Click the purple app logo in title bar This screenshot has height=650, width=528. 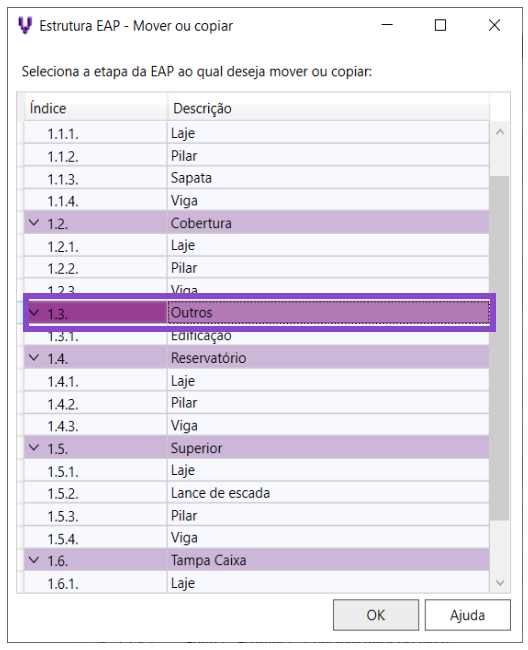tap(25, 25)
